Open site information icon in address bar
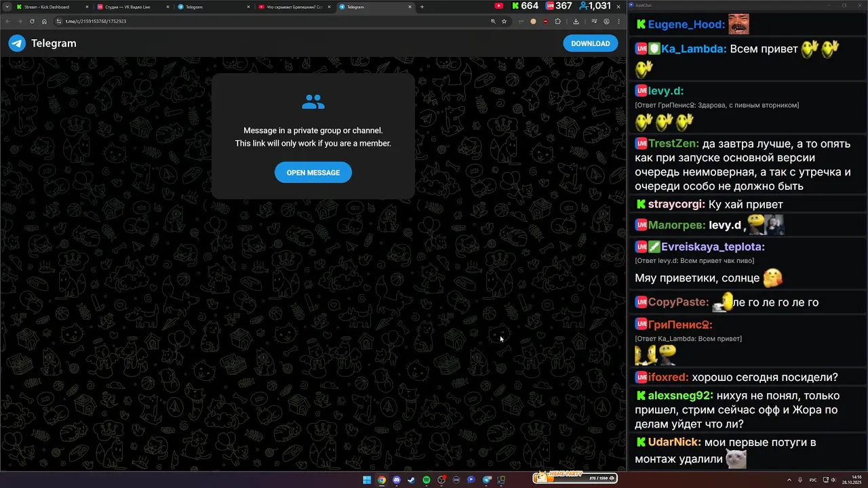 (x=60, y=21)
